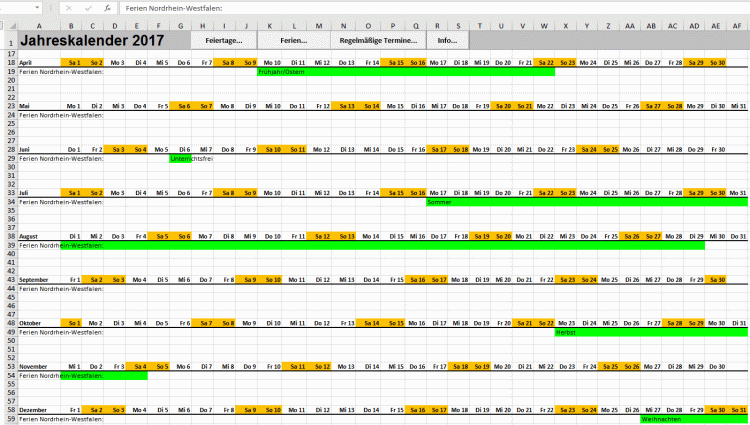Click the Select All corner of the grid
The height and width of the screenshot is (425, 750).
(8, 25)
